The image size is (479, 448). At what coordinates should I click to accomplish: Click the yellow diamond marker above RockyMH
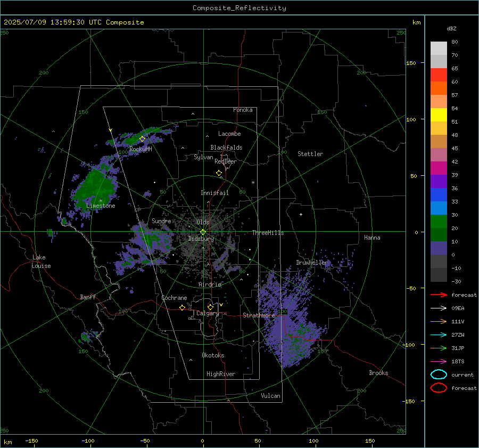[142, 139]
